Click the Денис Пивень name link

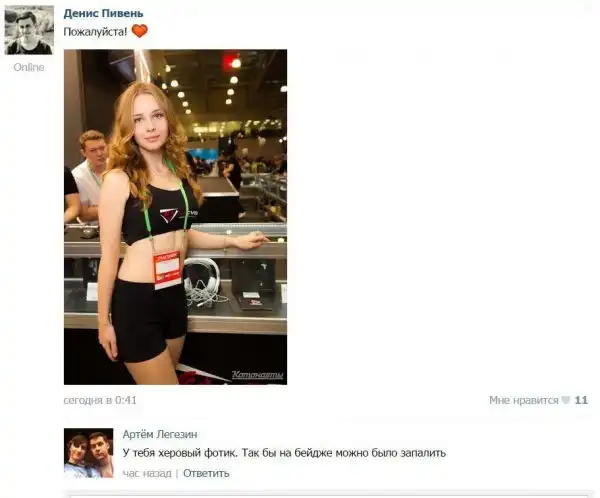[103, 13]
